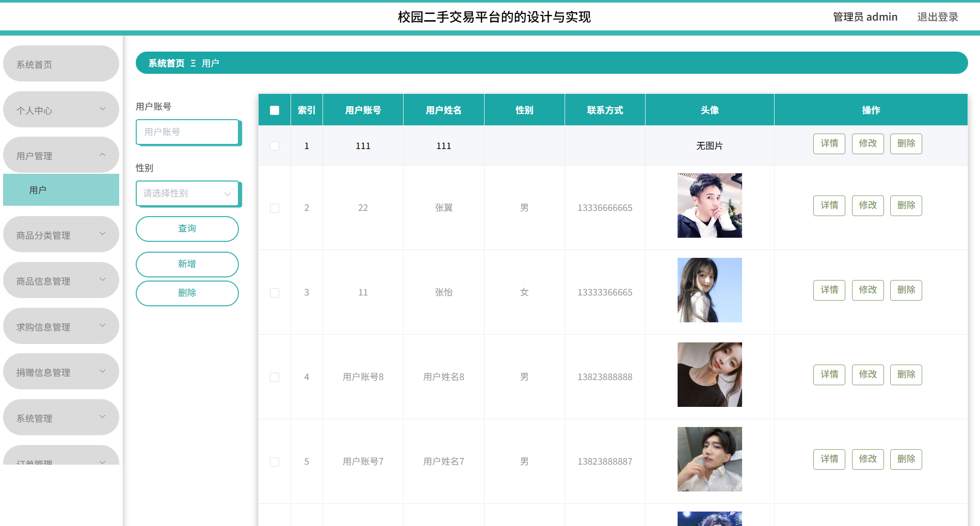Check the row checkbox for 张翼

click(275, 208)
